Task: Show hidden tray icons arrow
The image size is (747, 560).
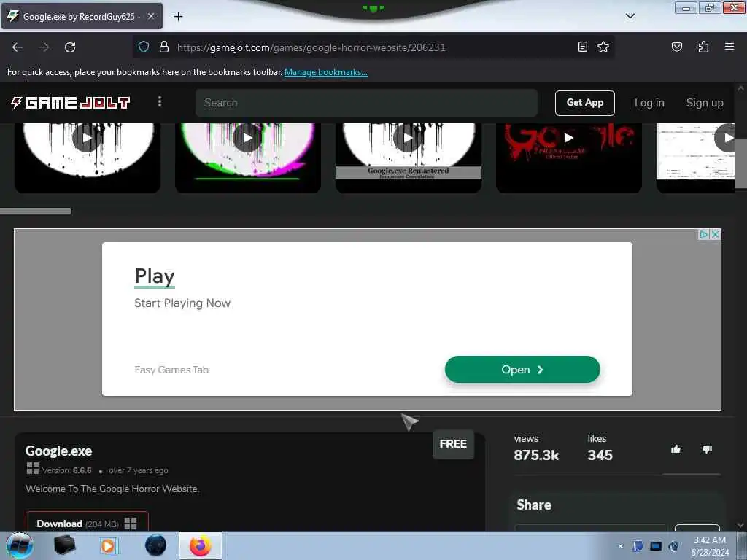Action: click(x=620, y=546)
